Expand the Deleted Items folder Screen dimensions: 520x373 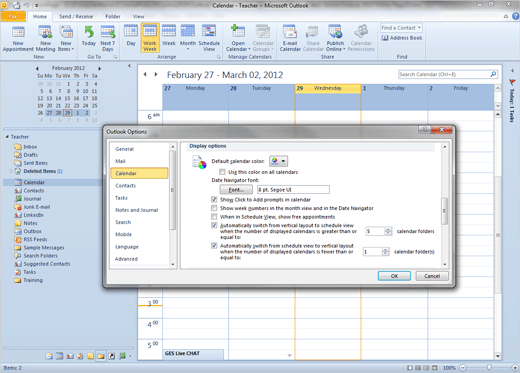pyautogui.click(x=11, y=171)
